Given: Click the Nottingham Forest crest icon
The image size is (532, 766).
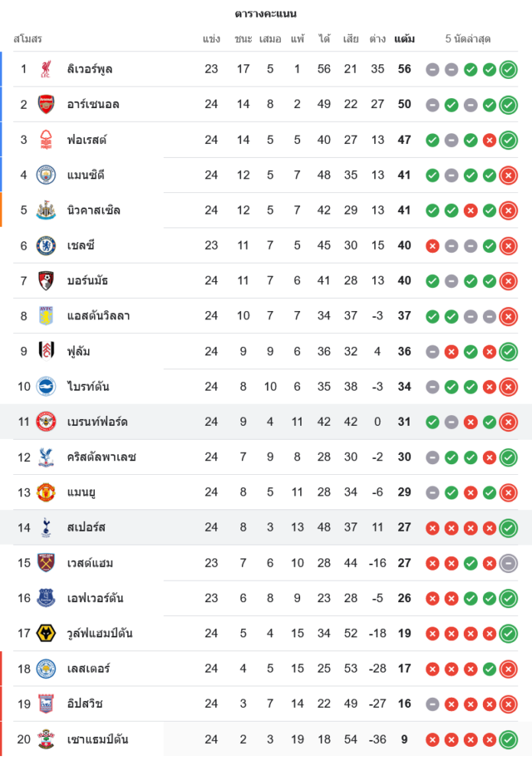Looking at the screenshot, I should click(46, 139).
